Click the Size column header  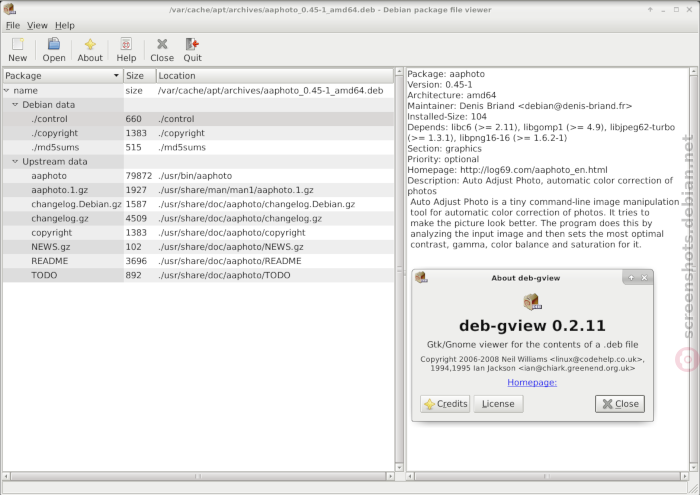(140, 75)
